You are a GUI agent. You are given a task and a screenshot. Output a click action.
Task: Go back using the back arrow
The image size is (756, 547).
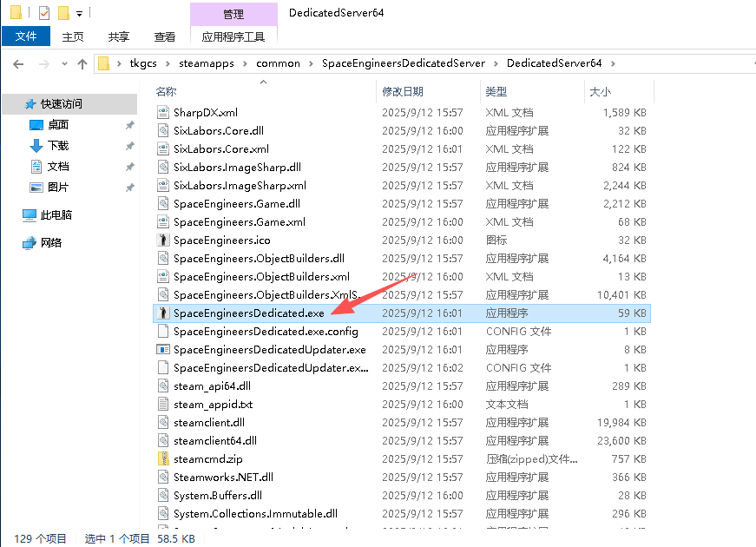coord(19,63)
